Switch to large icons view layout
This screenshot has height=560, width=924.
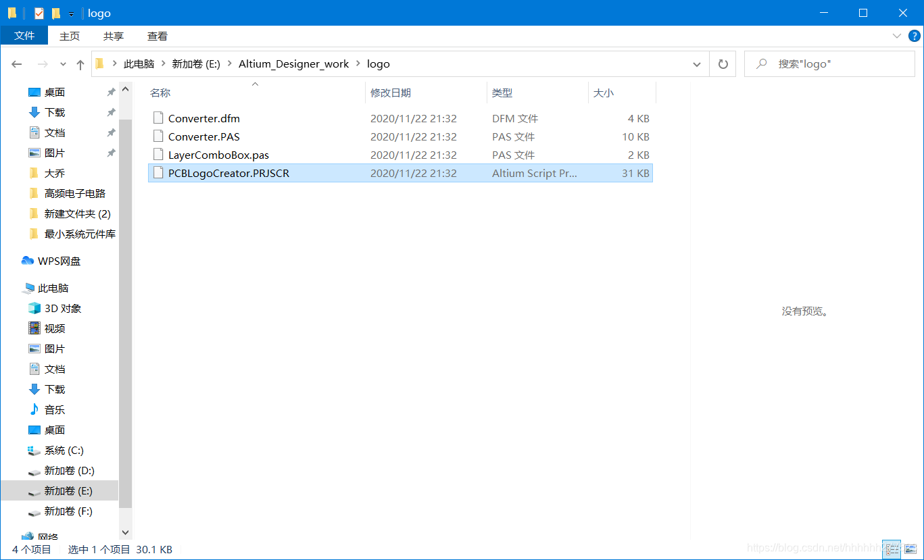tap(909, 549)
